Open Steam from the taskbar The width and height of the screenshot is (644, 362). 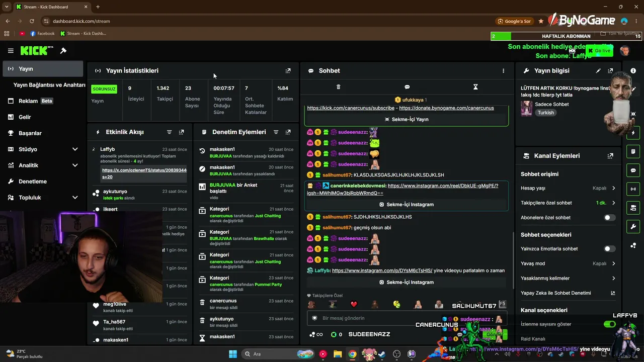pos(382,354)
